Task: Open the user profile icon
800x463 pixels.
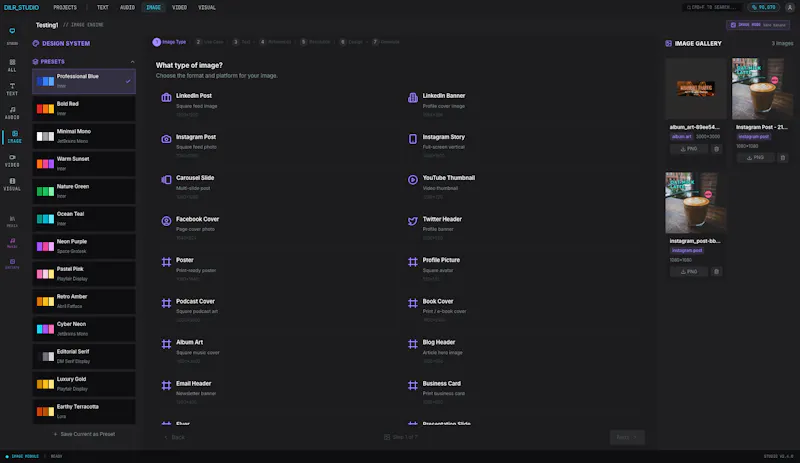Action: (789, 8)
